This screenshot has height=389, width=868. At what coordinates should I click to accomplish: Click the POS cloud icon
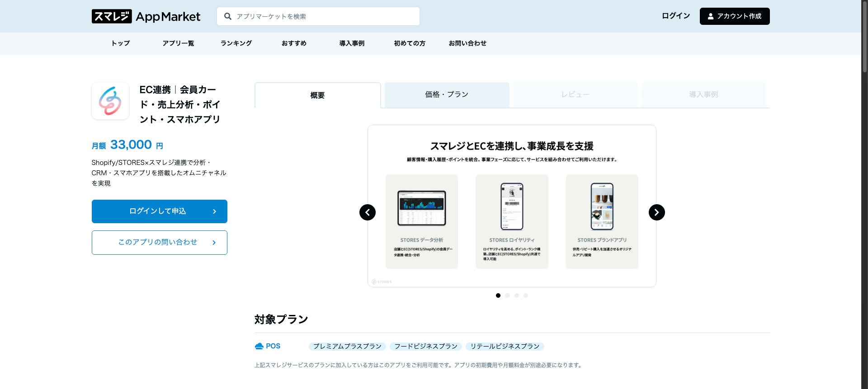259,346
